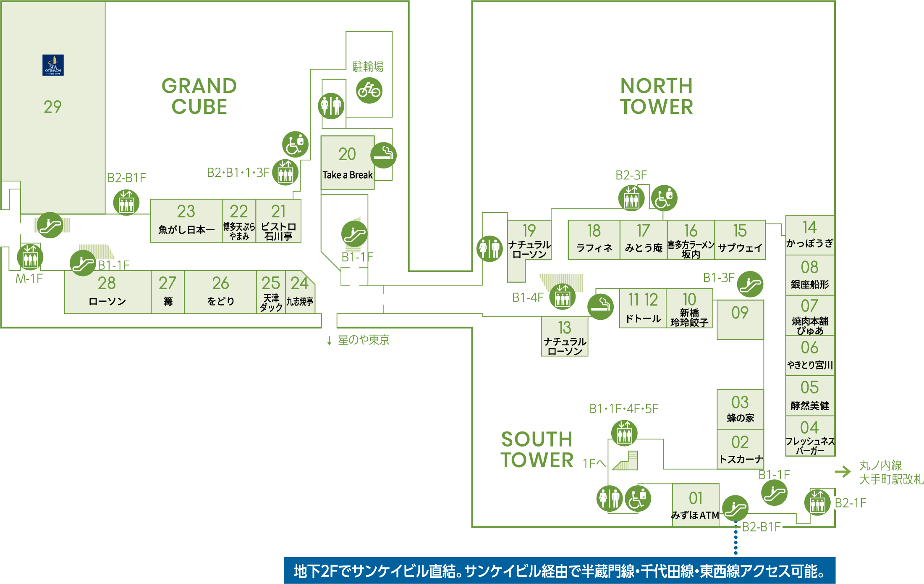
Task: Select shop 27 篝
Action: click(x=168, y=292)
